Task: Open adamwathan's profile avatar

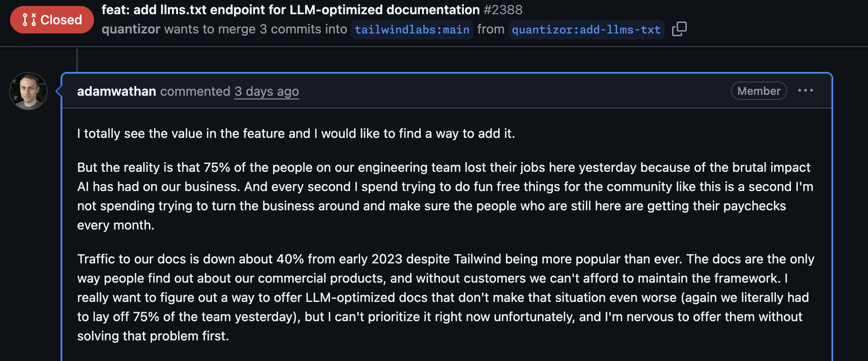Action: [x=28, y=91]
